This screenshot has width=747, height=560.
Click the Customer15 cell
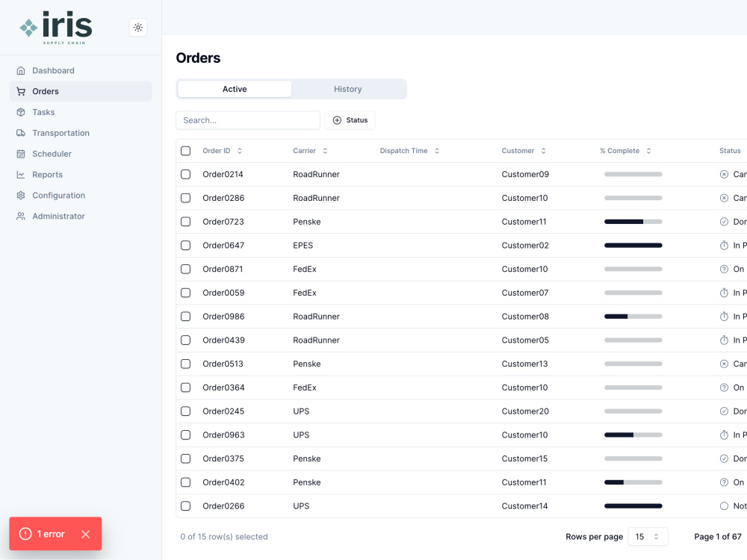[524, 458]
